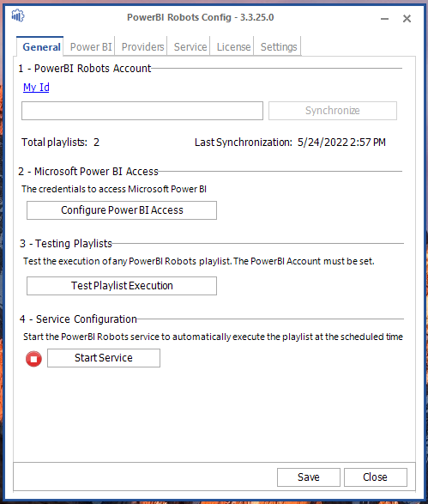Switch to the Service tab
Viewport: 428px width, 504px height.
coord(190,47)
